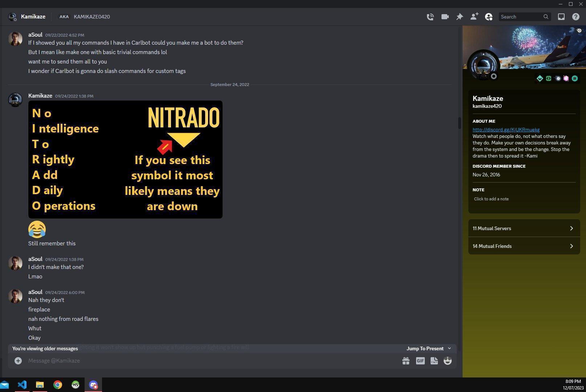586x392 pixels.
Task: Click the Discord icon in the taskbar
Action: coord(93,385)
